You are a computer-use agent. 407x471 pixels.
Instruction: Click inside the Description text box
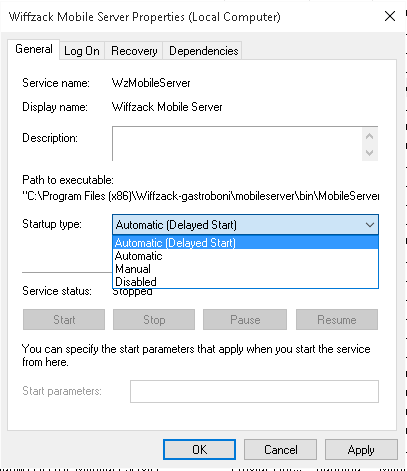point(237,144)
